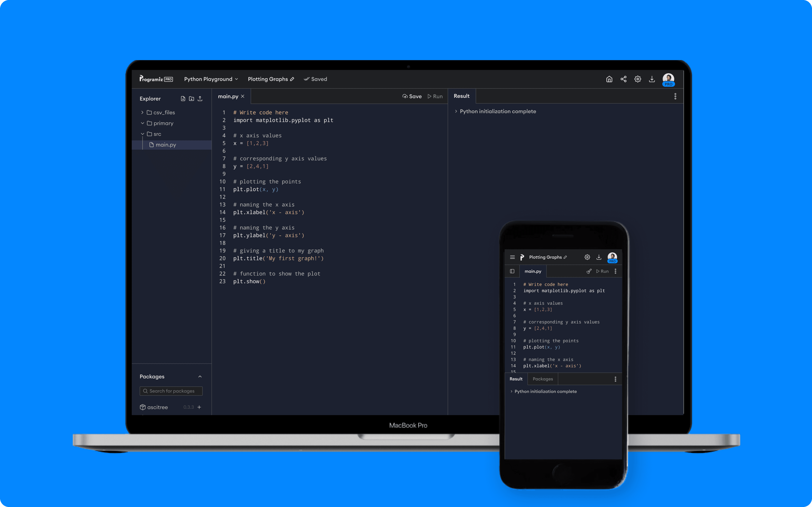Viewport: 812px width, 507px height.
Task: Click the share icon in top bar
Action: coord(624,79)
